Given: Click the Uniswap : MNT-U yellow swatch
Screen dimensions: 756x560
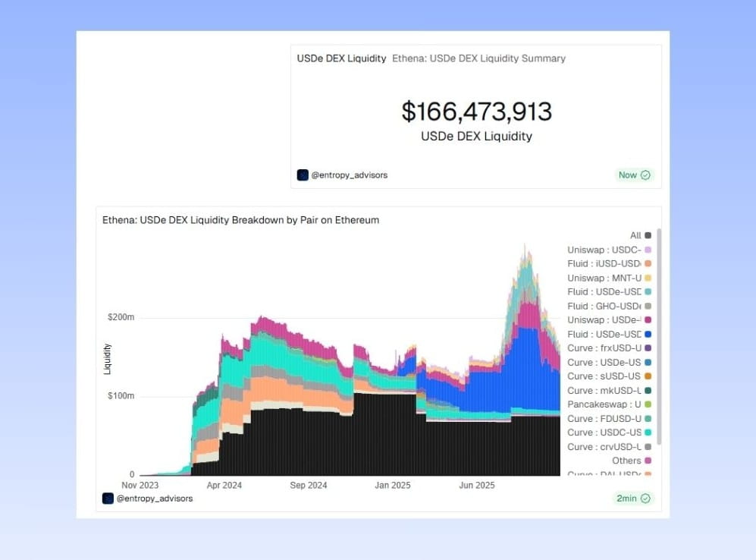Looking at the screenshot, I should pyautogui.click(x=648, y=278).
